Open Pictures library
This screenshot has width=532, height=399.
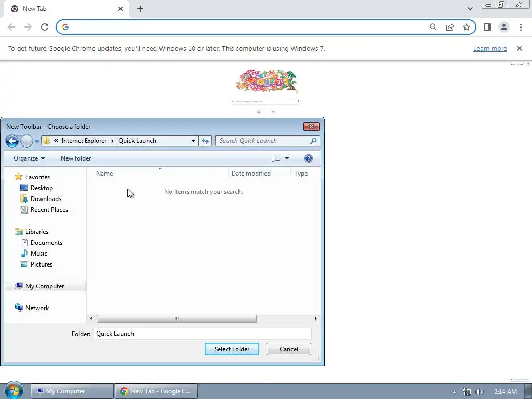click(42, 264)
